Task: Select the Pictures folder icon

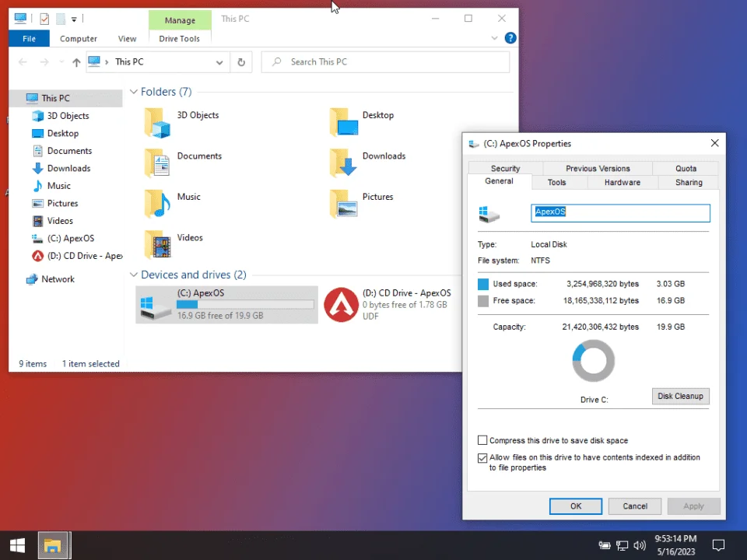Action: (343, 204)
